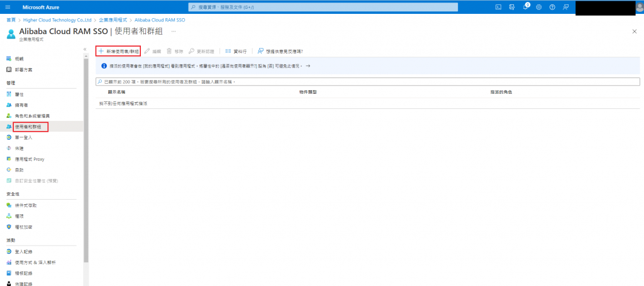Close the users and groups blade
The image size is (644, 286).
(x=634, y=31)
